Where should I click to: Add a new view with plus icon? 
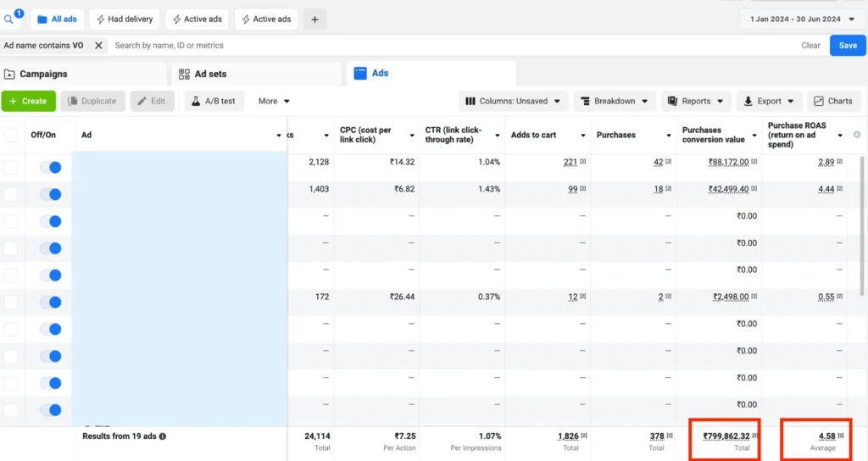point(314,19)
